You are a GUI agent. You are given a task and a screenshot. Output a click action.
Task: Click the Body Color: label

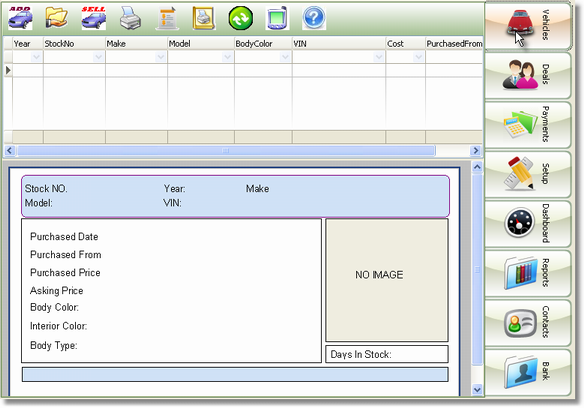click(x=54, y=307)
